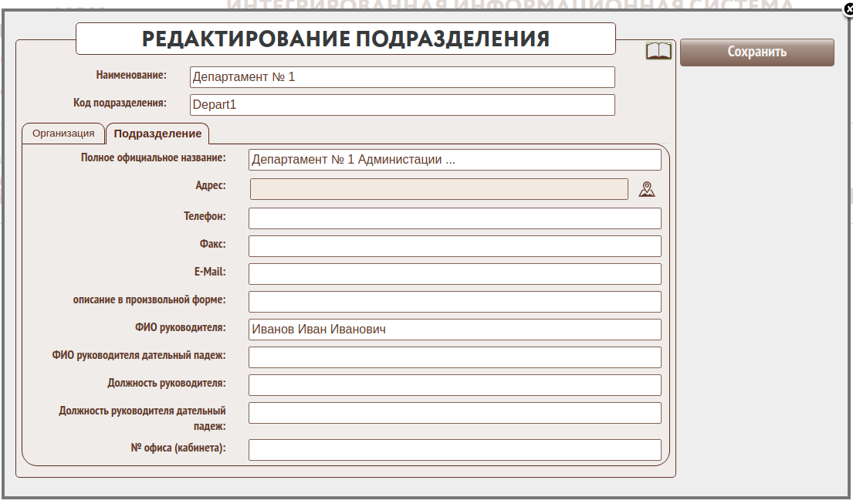Image resolution: width=853 pixels, height=504 pixels.
Task: Focus the Код подразделения field
Action: tap(402, 105)
